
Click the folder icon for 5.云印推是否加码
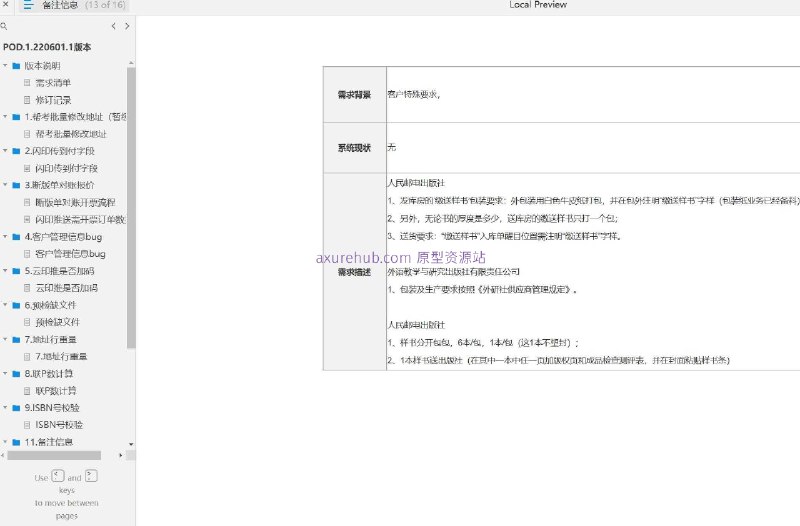click(16, 271)
